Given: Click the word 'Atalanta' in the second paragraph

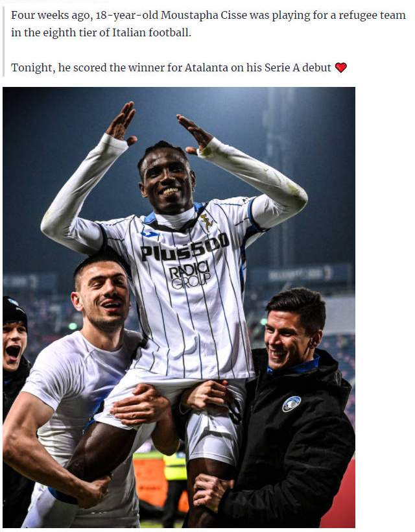Looking at the screenshot, I should click(x=206, y=67).
